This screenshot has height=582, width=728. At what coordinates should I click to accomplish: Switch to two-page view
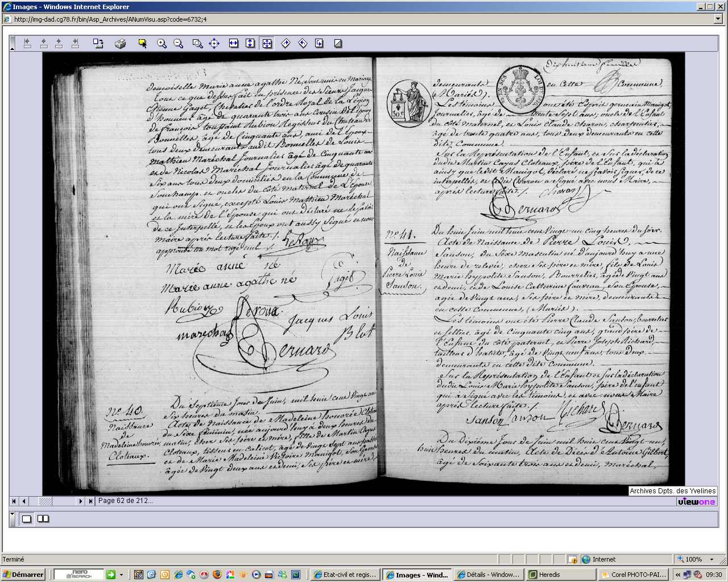click(x=43, y=518)
